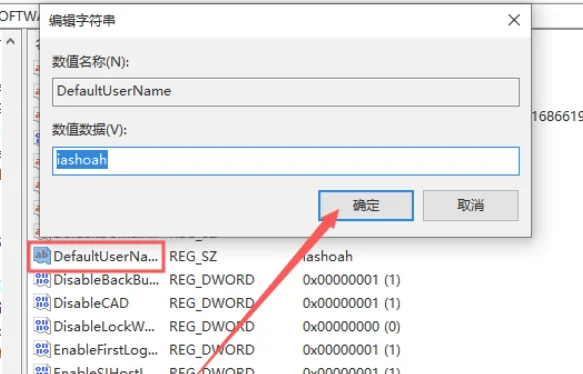Viewport: 583px width, 374px height.
Task: Select the DefaultUserNa... string value icon
Action: tap(42, 256)
